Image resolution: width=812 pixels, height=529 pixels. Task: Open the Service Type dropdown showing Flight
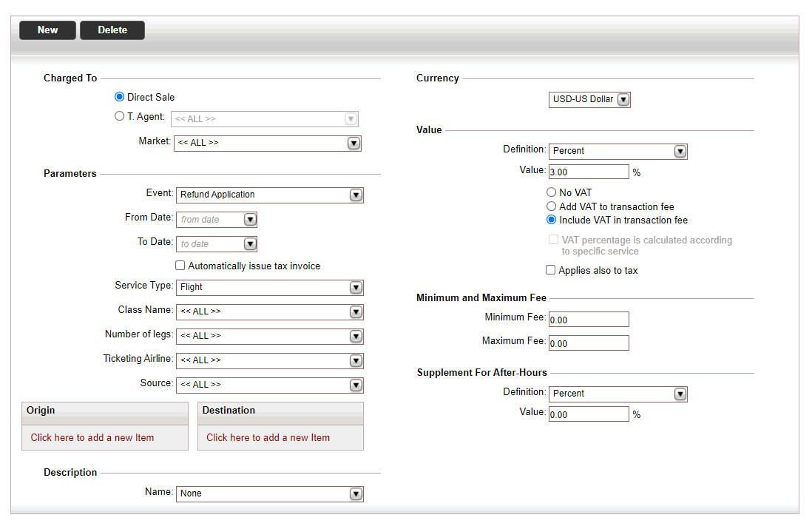270,288
